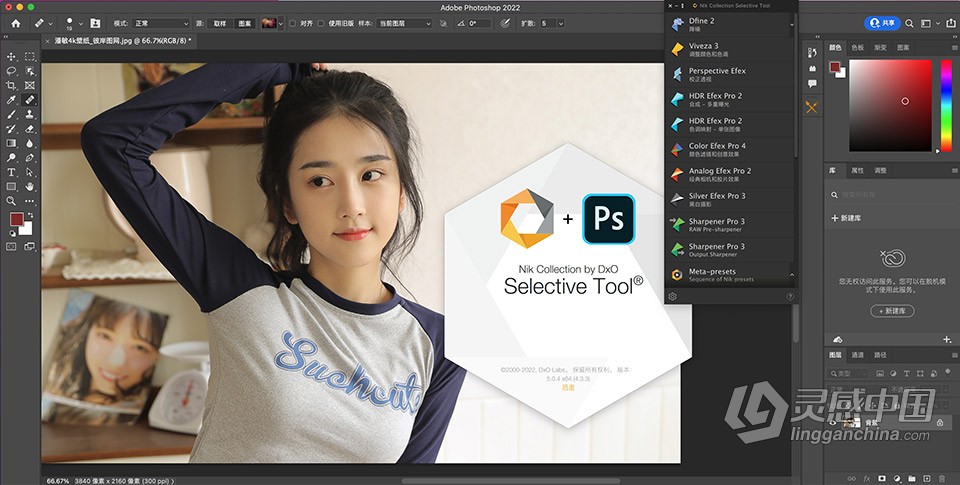Toggle Quick Mask mode

tap(11, 246)
